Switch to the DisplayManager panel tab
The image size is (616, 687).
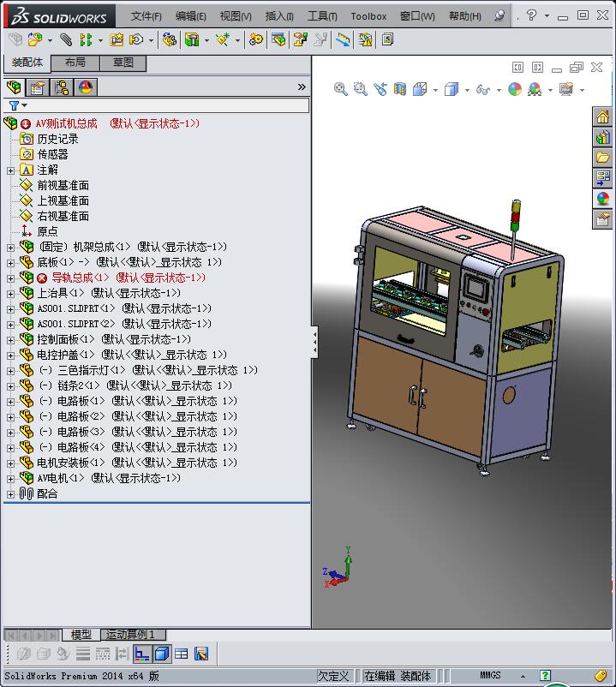[86, 87]
